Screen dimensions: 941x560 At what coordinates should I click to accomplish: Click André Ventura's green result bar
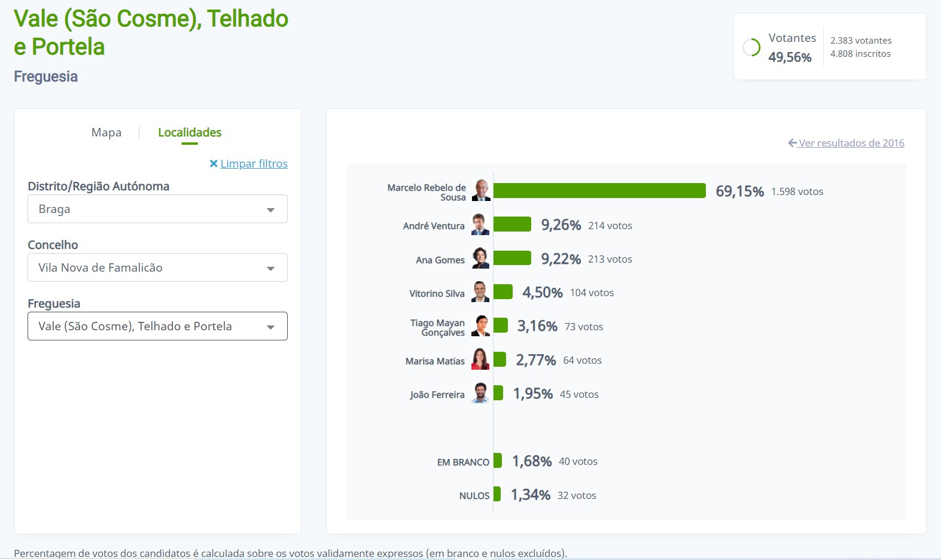point(512,224)
